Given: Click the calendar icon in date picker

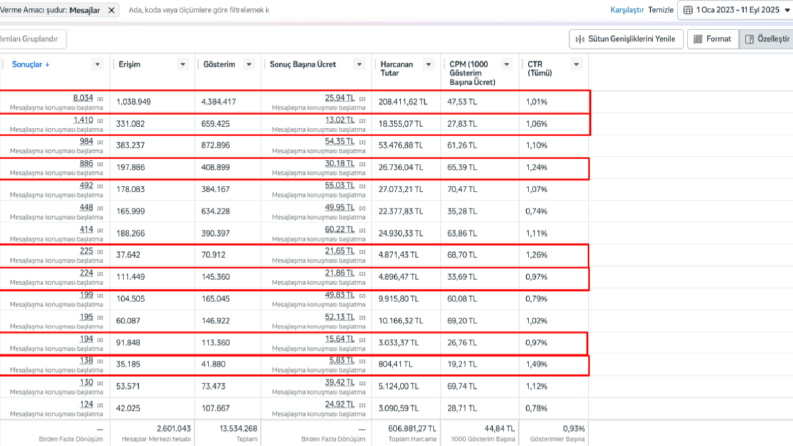Looking at the screenshot, I should [688, 10].
